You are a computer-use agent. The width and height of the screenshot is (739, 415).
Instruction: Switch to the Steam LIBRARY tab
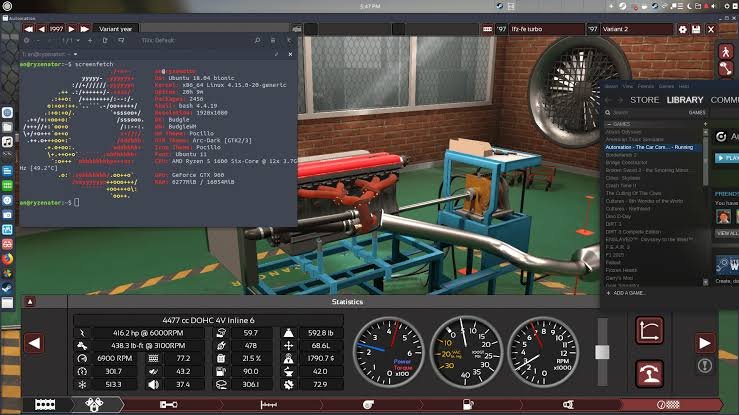pos(685,100)
